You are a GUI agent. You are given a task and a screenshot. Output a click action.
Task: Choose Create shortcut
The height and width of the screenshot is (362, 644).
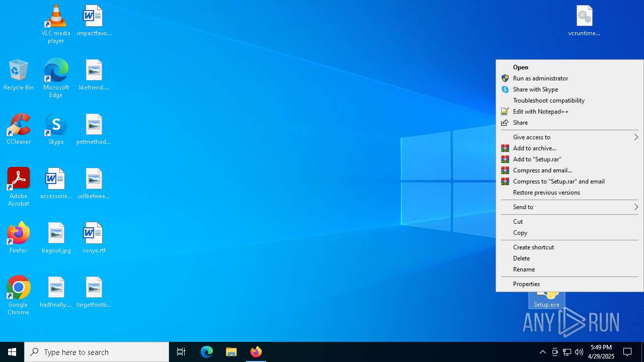click(570, 247)
